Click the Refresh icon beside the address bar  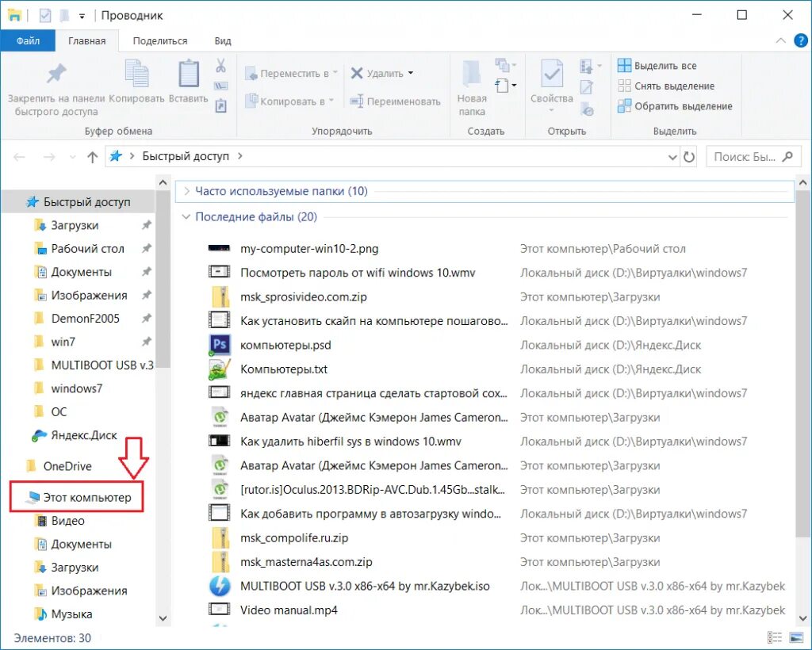tap(689, 156)
